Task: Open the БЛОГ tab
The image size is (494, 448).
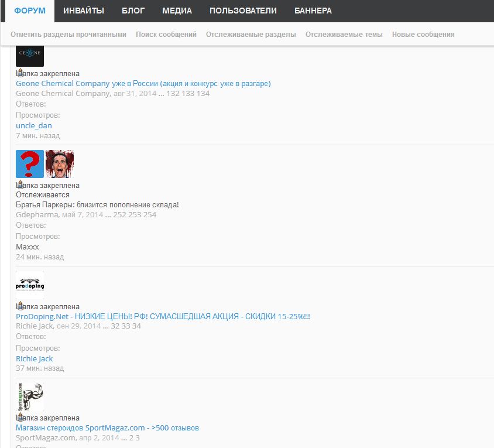Action: click(133, 11)
